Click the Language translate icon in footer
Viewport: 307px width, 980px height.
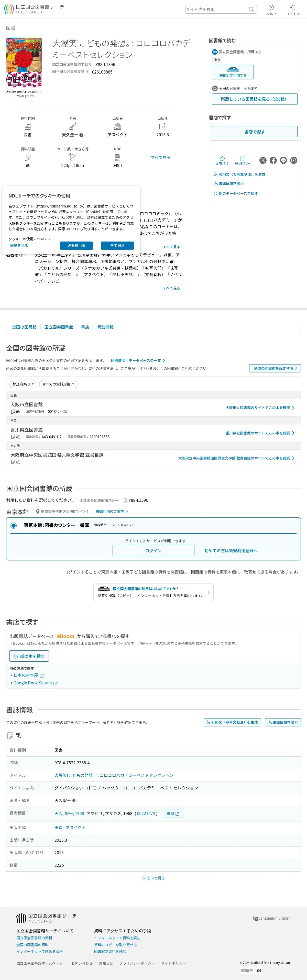pos(255,918)
